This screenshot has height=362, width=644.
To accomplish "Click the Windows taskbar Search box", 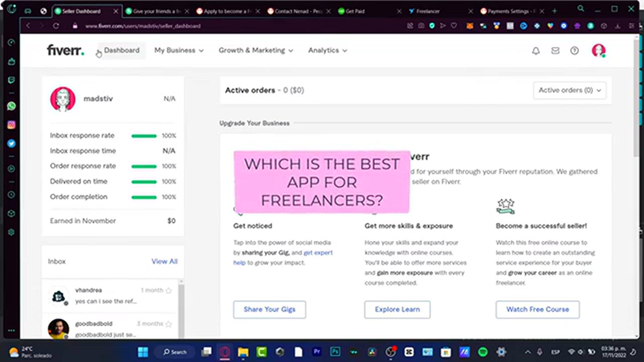I will [x=174, y=352].
